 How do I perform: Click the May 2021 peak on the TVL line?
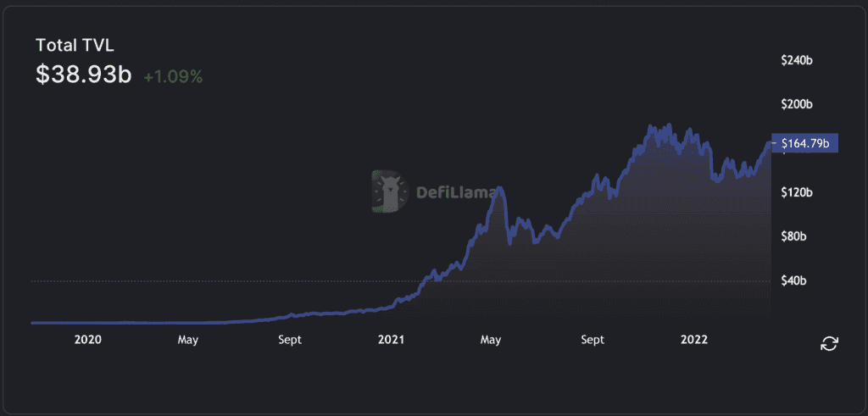500,188
